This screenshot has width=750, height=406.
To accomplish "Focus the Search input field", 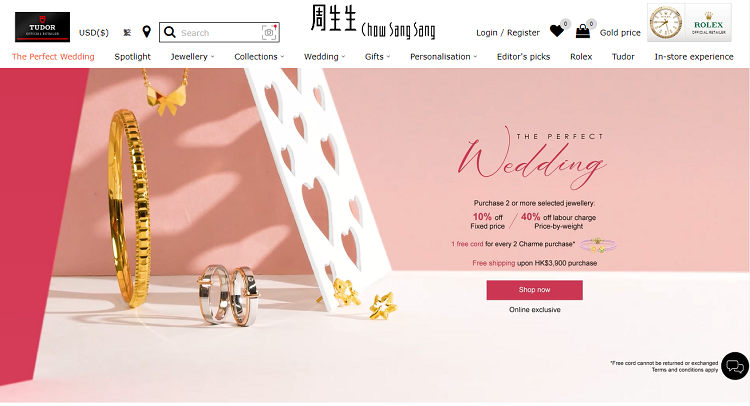I will 220,33.
